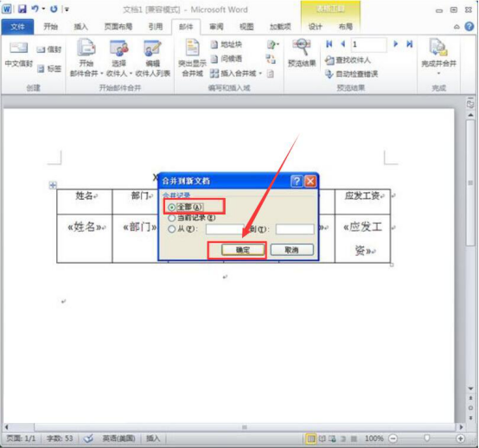
Task: Click Auto Check for Errors (自动检查错误)
Action: (x=351, y=74)
